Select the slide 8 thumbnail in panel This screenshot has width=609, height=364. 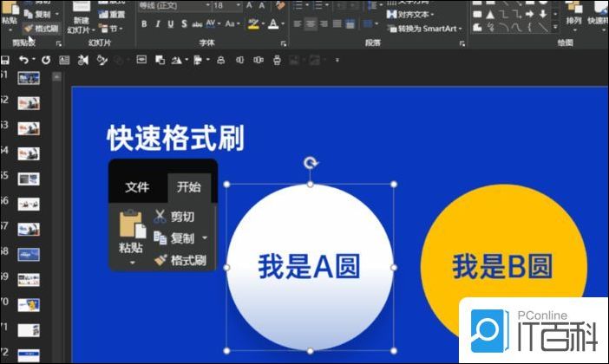click(29, 255)
